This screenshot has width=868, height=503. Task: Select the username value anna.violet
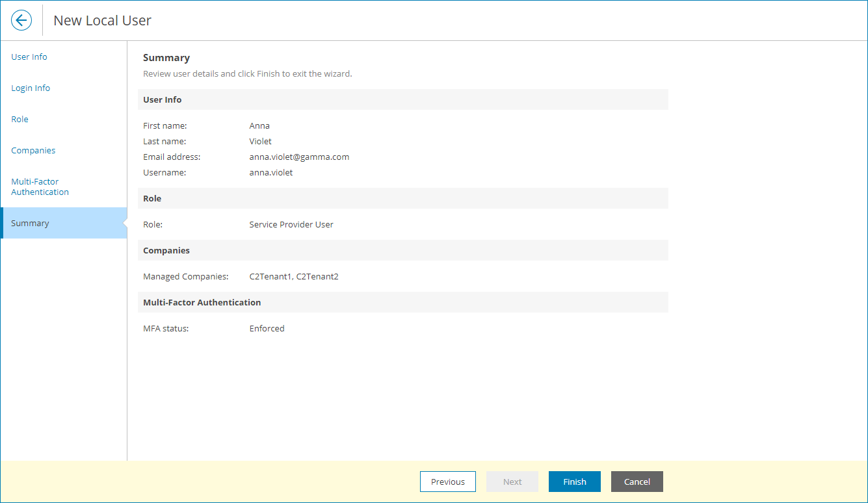[270, 172]
